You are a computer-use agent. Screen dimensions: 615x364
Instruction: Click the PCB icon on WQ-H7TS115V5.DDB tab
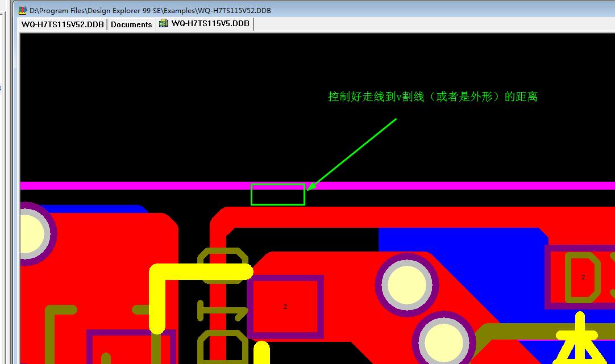(164, 23)
